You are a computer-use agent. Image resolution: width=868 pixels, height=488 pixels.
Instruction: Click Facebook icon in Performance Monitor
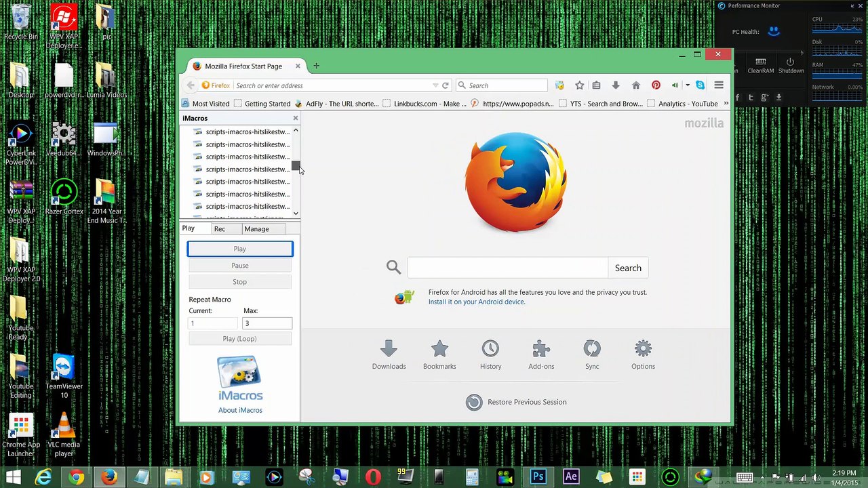coord(738,98)
